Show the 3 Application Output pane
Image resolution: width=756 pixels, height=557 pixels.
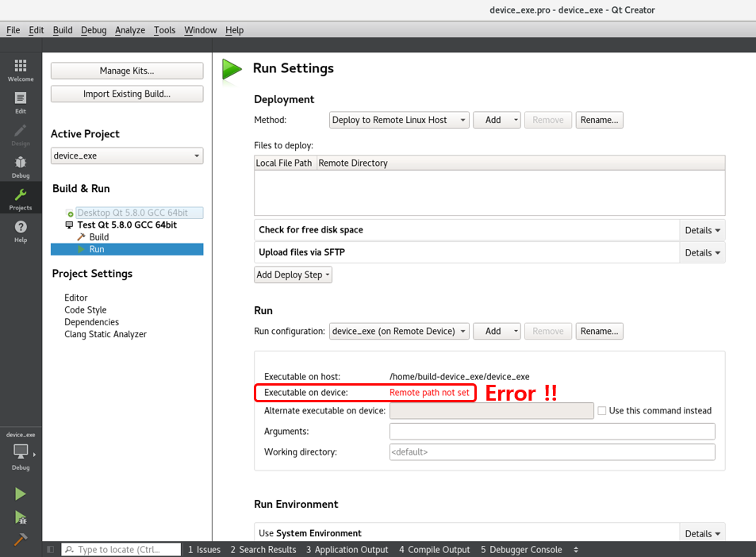[347, 550]
